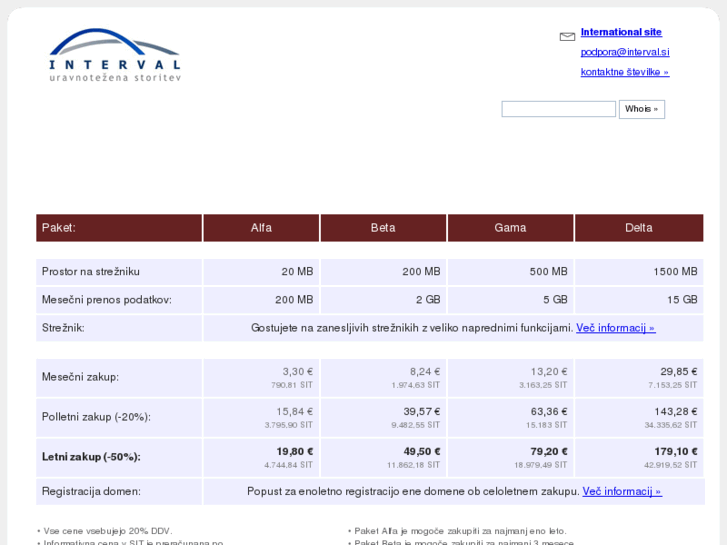Open the International site link
Image resolution: width=727 pixels, height=545 pixels.
point(621,32)
